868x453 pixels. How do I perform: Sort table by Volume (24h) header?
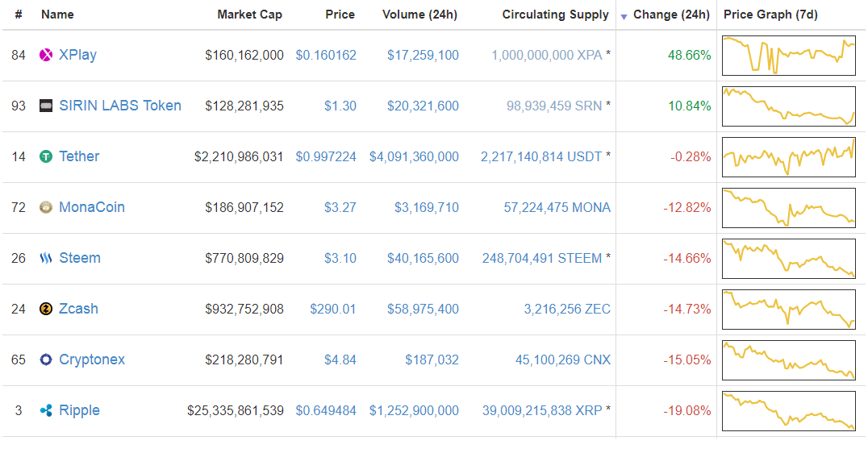(x=420, y=15)
